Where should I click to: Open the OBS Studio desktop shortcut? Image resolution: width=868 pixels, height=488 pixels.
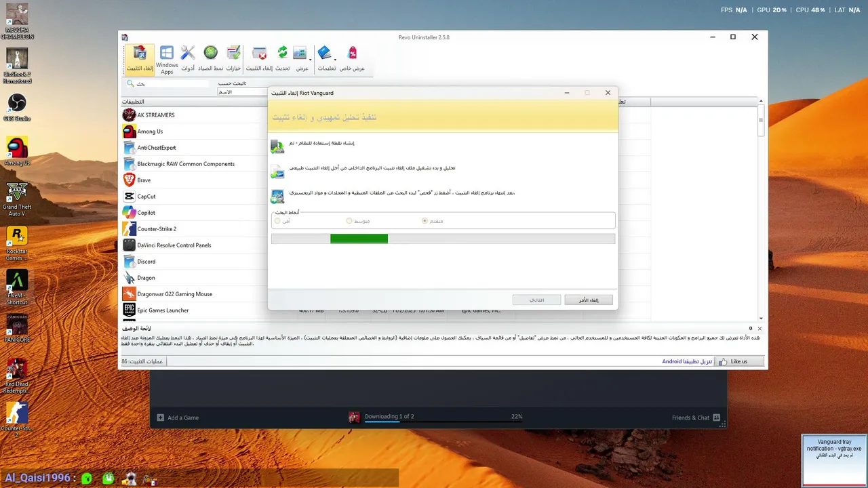[x=17, y=107]
